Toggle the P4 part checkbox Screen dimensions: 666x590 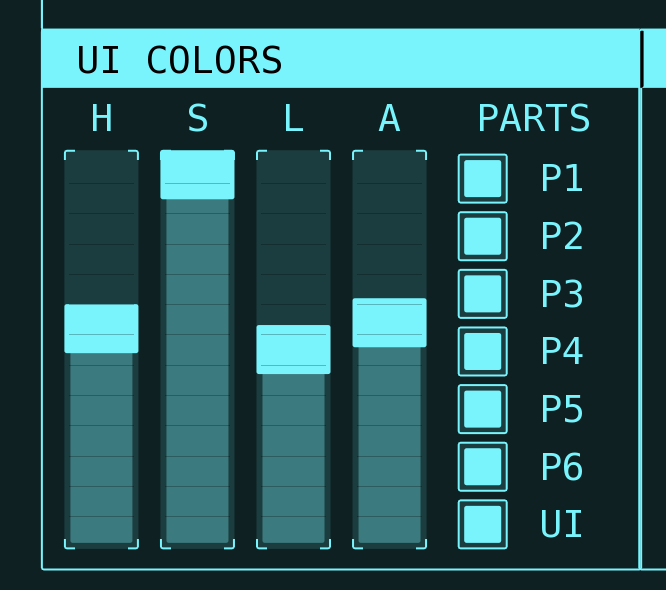pos(483,351)
